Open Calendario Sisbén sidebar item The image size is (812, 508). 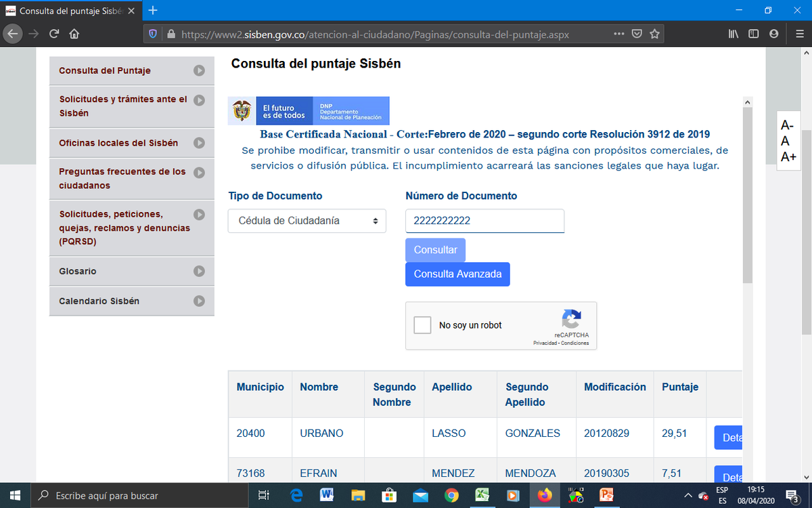click(132, 301)
